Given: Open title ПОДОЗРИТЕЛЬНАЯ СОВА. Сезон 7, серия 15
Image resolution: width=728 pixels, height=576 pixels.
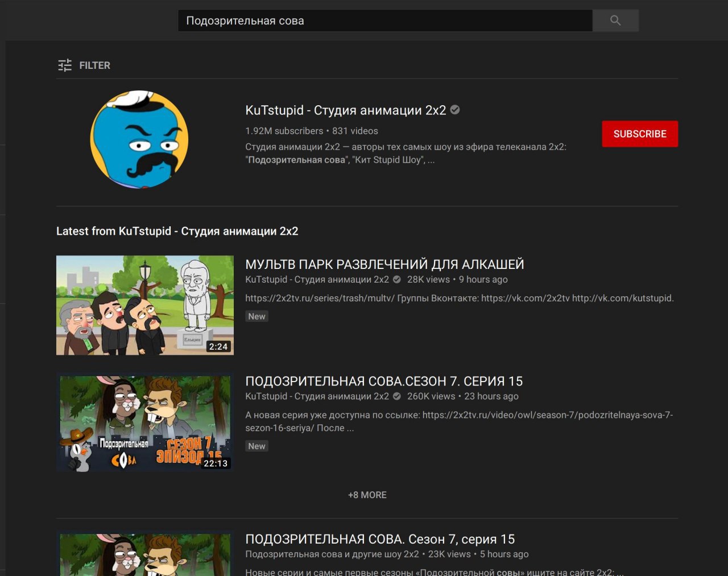Looking at the screenshot, I should [x=380, y=539].
